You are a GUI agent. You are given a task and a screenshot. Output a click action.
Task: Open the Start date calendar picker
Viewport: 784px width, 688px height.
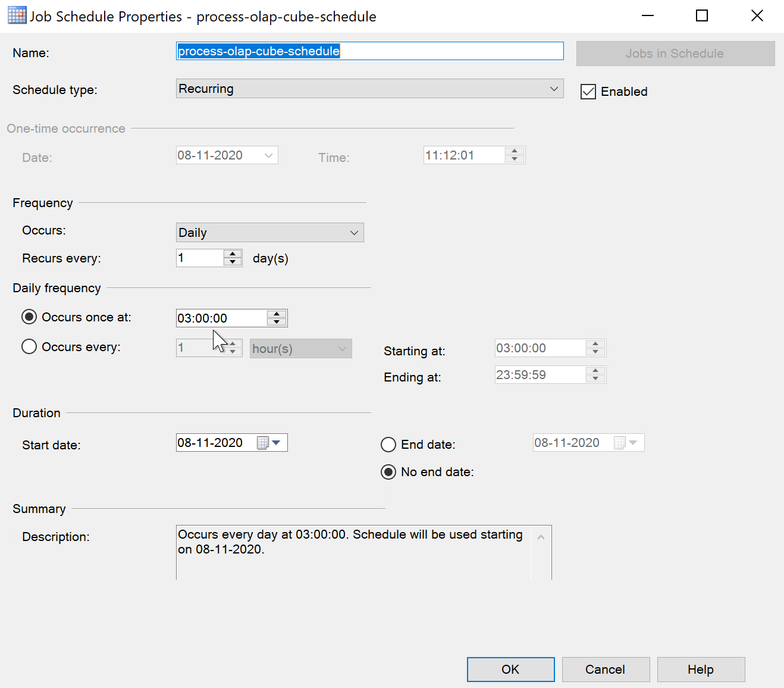(x=276, y=443)
